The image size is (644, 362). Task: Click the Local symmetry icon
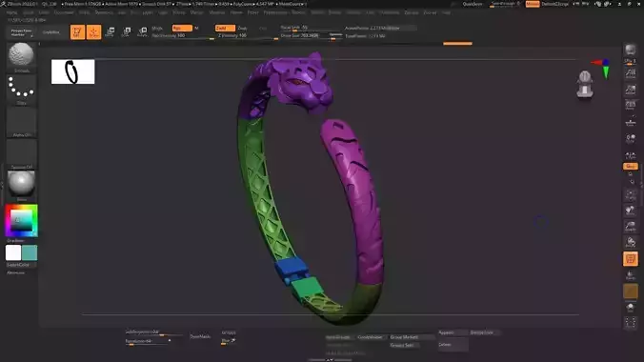coord(630,138)
